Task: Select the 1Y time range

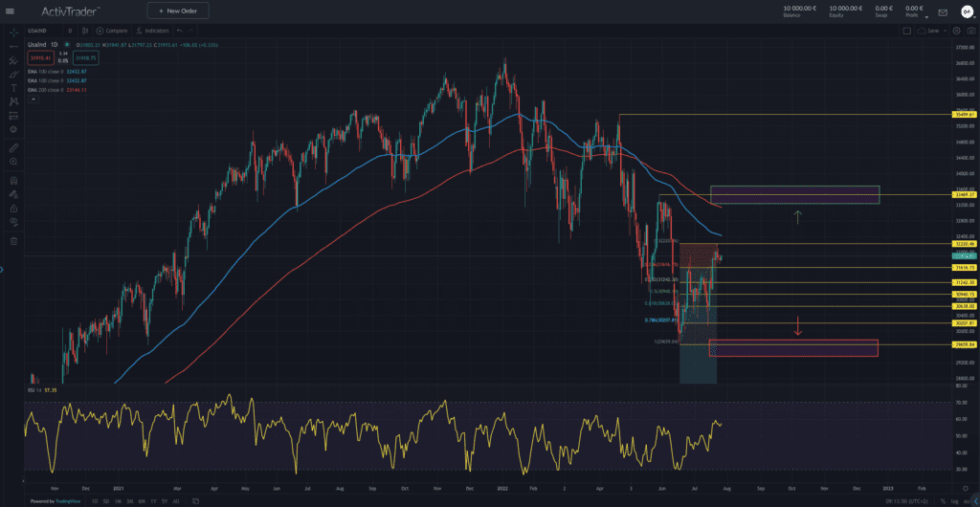Action: (153, 501)
